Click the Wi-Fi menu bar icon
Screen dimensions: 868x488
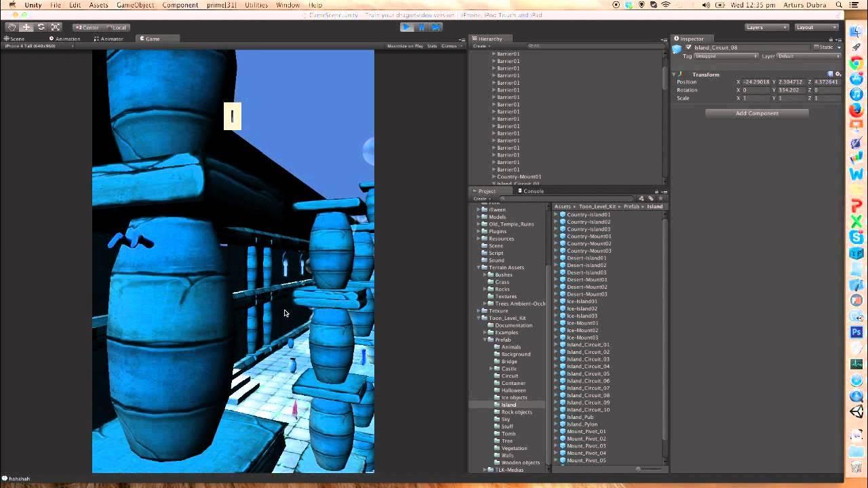point(666,5)
